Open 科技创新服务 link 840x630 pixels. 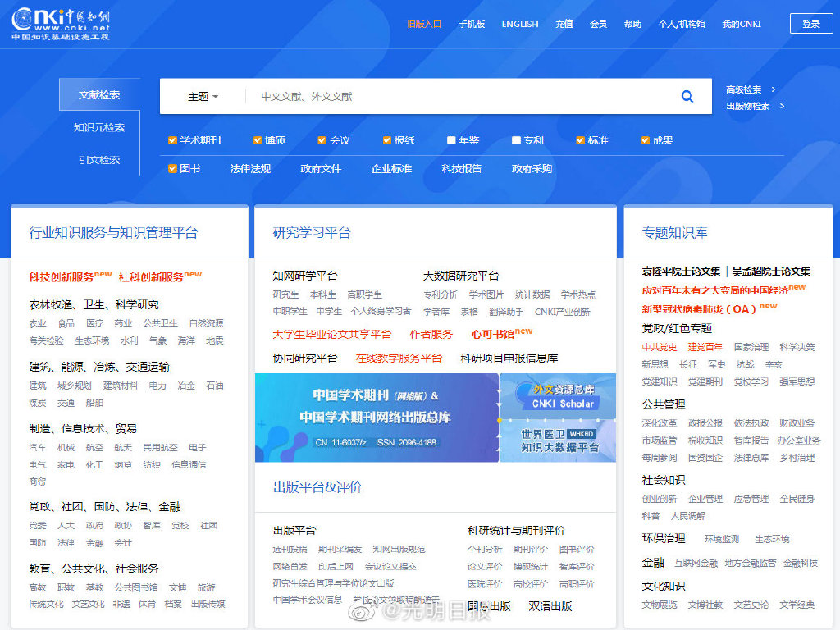click(x=61, y=277)
